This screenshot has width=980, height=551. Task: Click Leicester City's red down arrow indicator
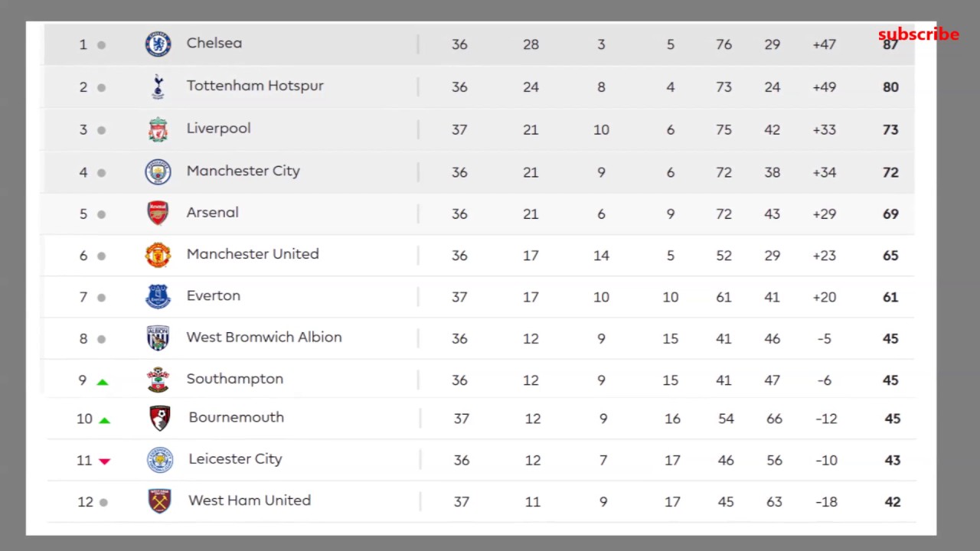[105, 461]
